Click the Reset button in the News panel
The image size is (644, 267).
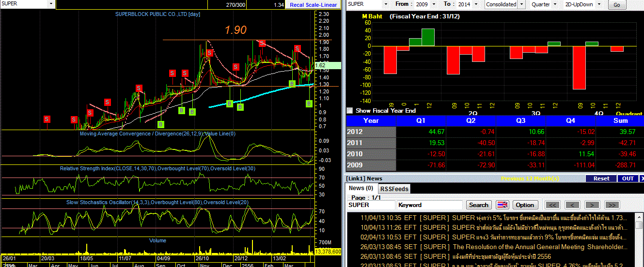click(601, 178)
